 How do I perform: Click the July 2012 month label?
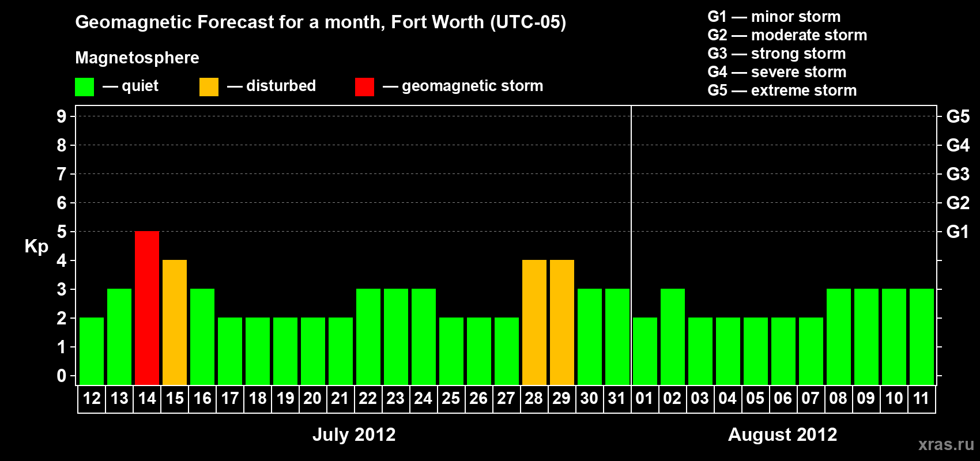point(354,434)
